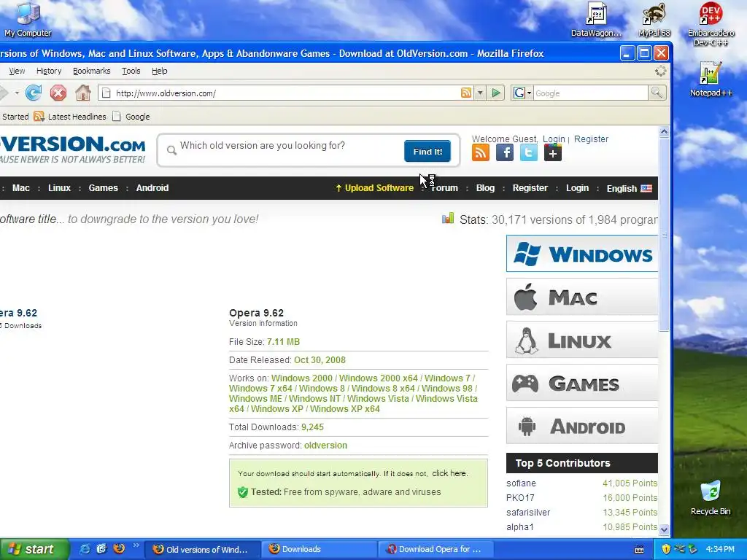Click in the Google search box
This screenshot has height=560, width=747.
(x=591, y=93)
